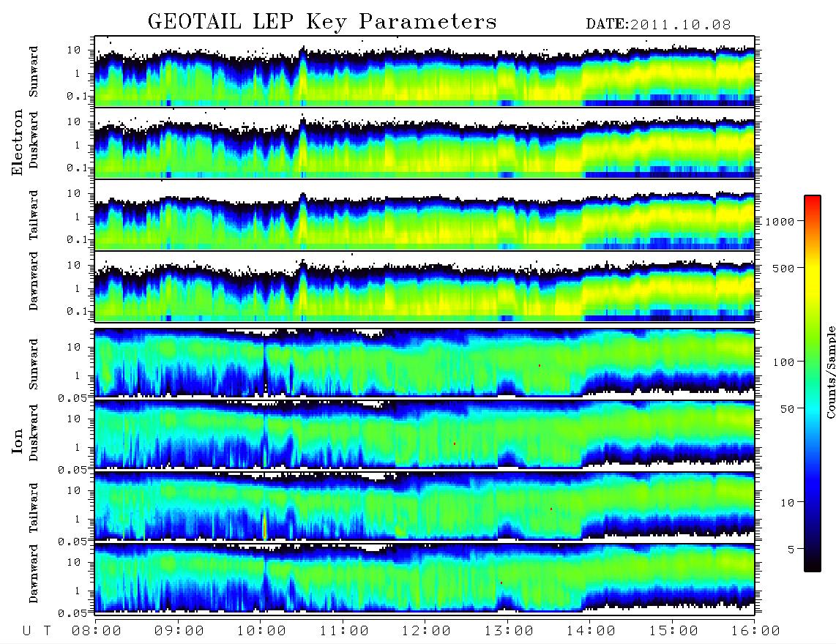
Task: Open the Ion Tailward spectrogram panel
Action: 425,506
